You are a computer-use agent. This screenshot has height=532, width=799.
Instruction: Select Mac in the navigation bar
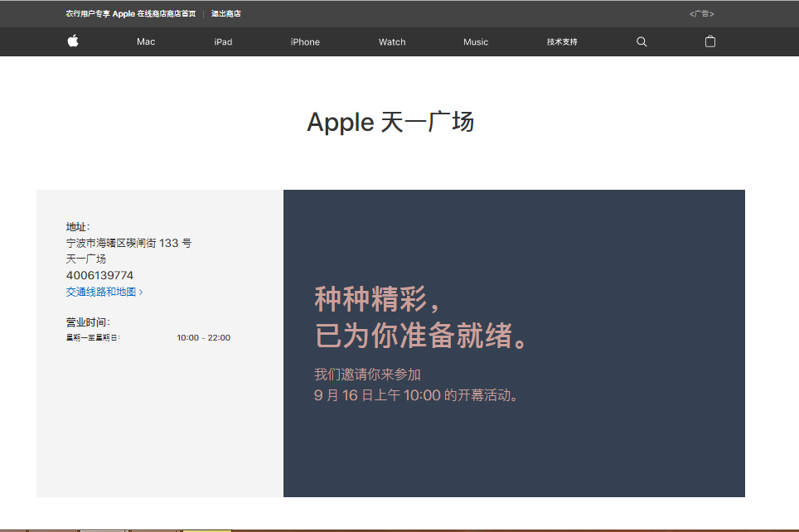(x=145, y=41)
